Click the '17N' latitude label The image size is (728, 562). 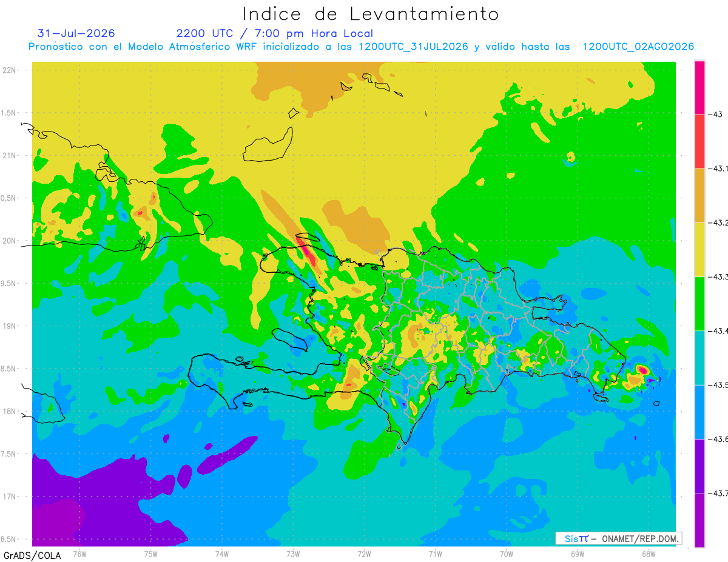[10, 497]
